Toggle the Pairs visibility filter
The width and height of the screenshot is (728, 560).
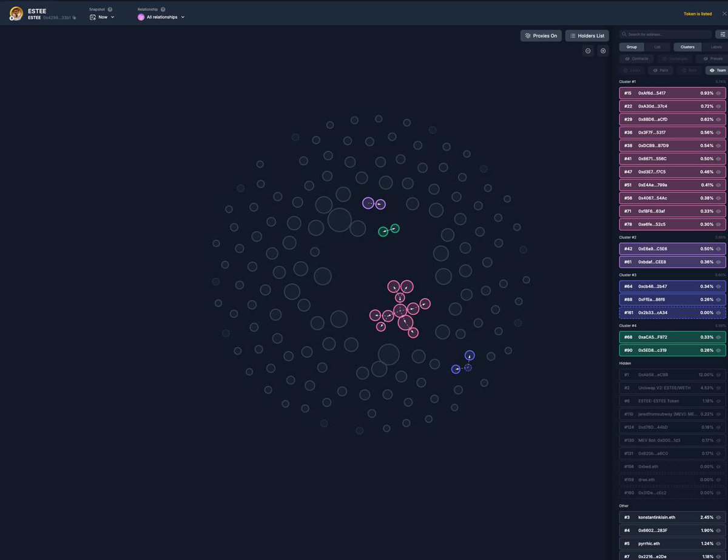point(661,70)
